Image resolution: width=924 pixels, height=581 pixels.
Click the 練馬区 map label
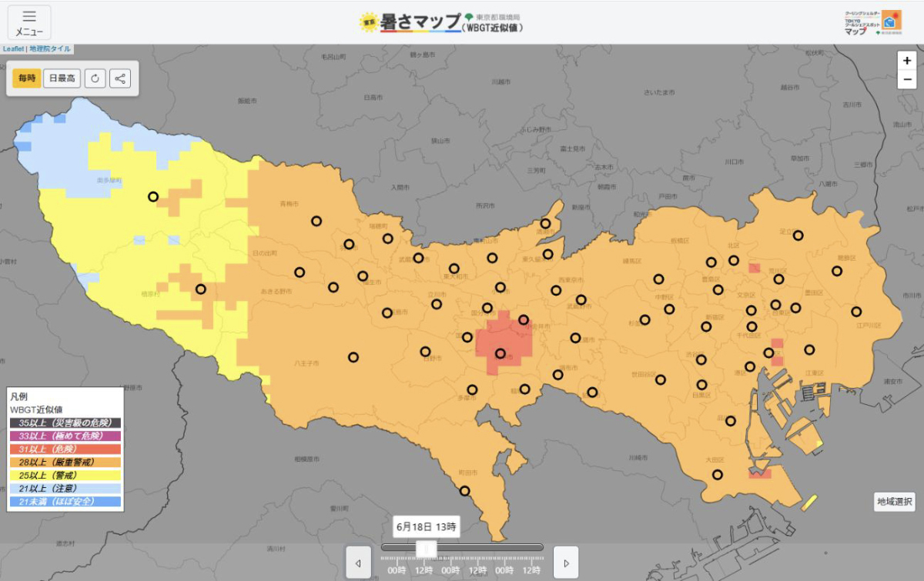point(632,262)
